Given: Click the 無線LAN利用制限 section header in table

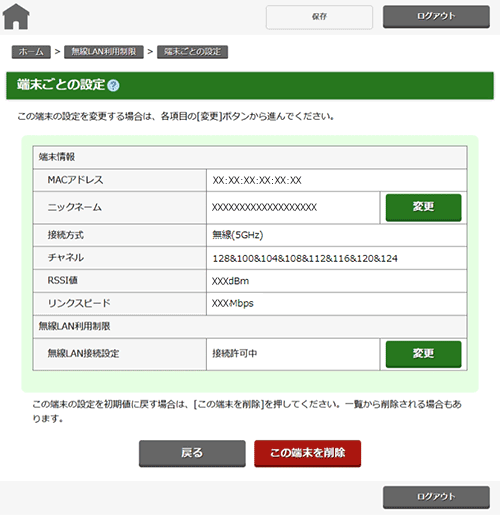Looking at the screenshot, I should tap(74, 326).
